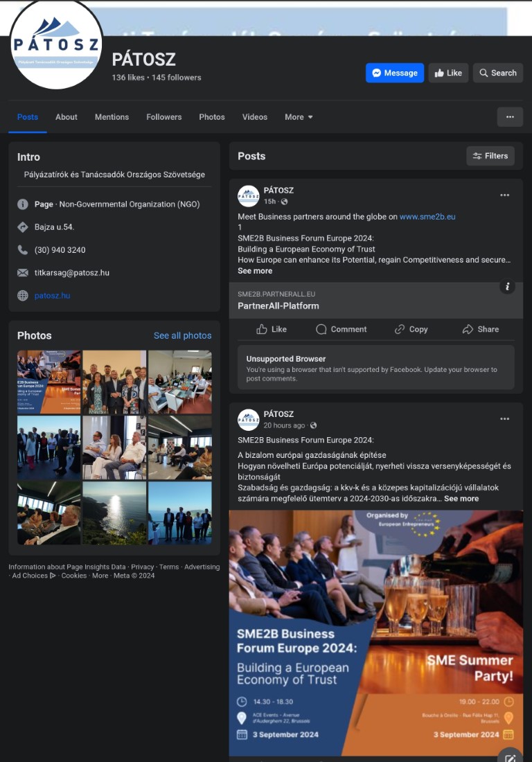Open www.sme2b.eu link in post
The height and width of the screenshot is (762, 532).
(427, 217)
